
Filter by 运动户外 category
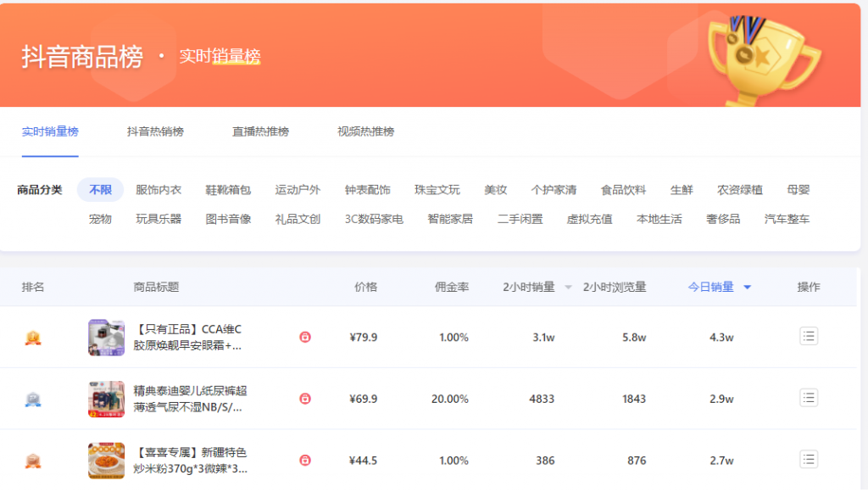coord(298,190)
